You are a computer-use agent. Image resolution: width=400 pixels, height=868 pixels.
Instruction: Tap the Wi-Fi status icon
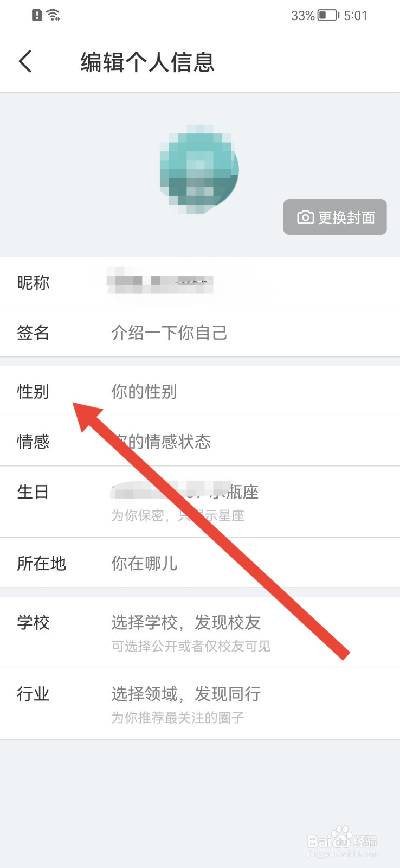click(53, 15)
